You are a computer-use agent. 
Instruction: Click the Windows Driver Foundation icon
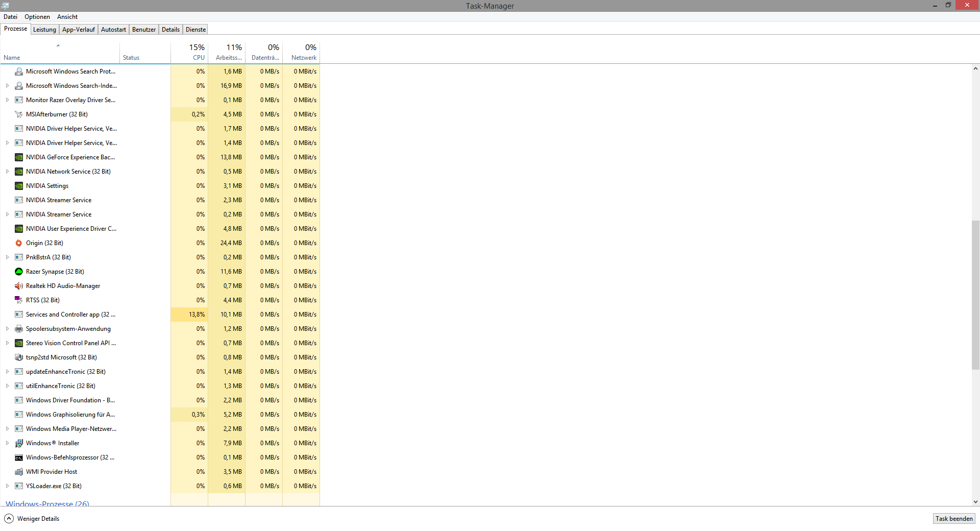click(x=19, y=400)
